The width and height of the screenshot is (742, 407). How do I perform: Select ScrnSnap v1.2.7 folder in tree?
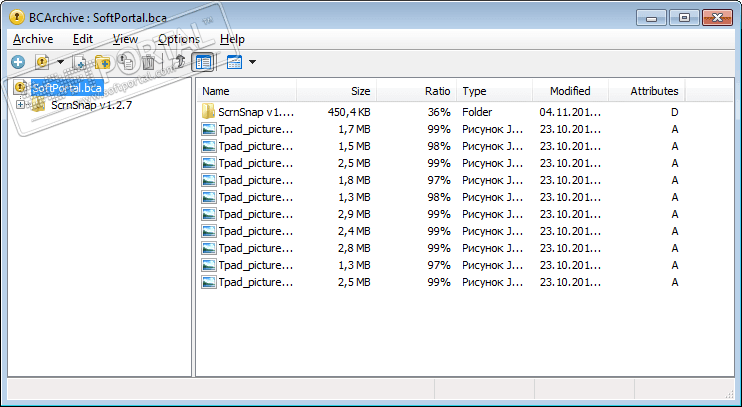click(x=91, y=105)
